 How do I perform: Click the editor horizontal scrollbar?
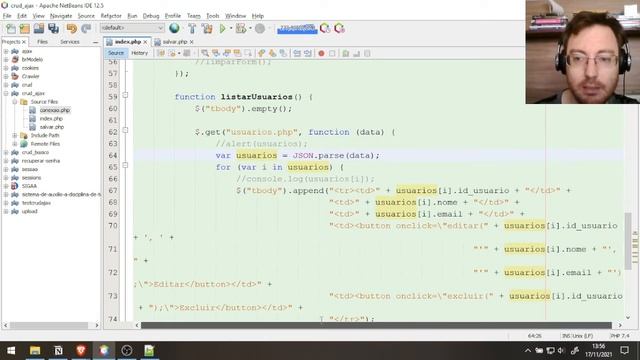click(x=376, y=325)
